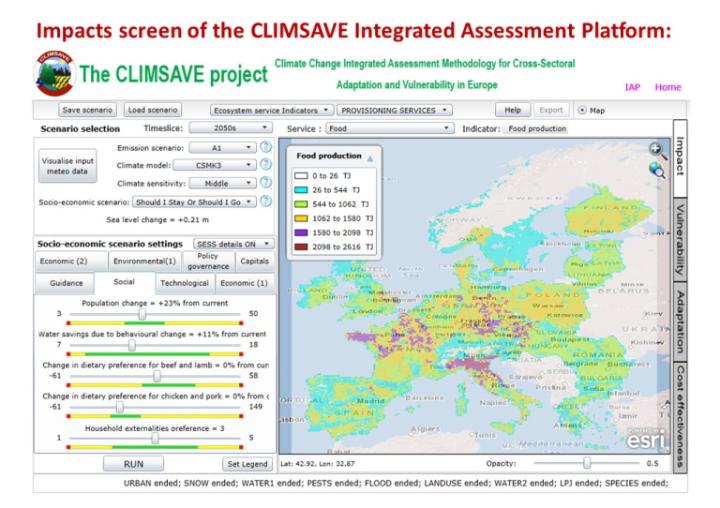
Task: Click the Save scenario button
Action: [x=88, y=110]
